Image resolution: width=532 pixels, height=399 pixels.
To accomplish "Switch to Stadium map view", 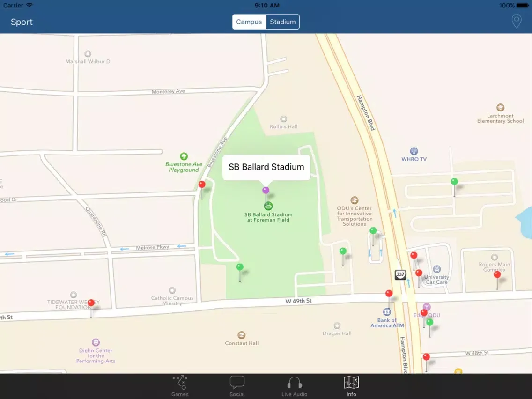I will [283, 22].
